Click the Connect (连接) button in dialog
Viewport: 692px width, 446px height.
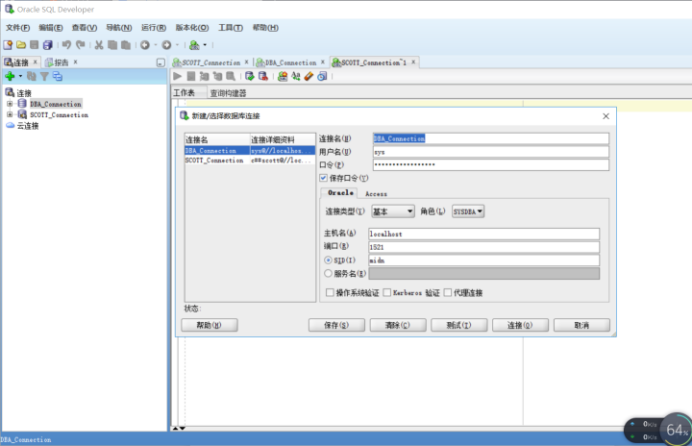click(520, 325)
